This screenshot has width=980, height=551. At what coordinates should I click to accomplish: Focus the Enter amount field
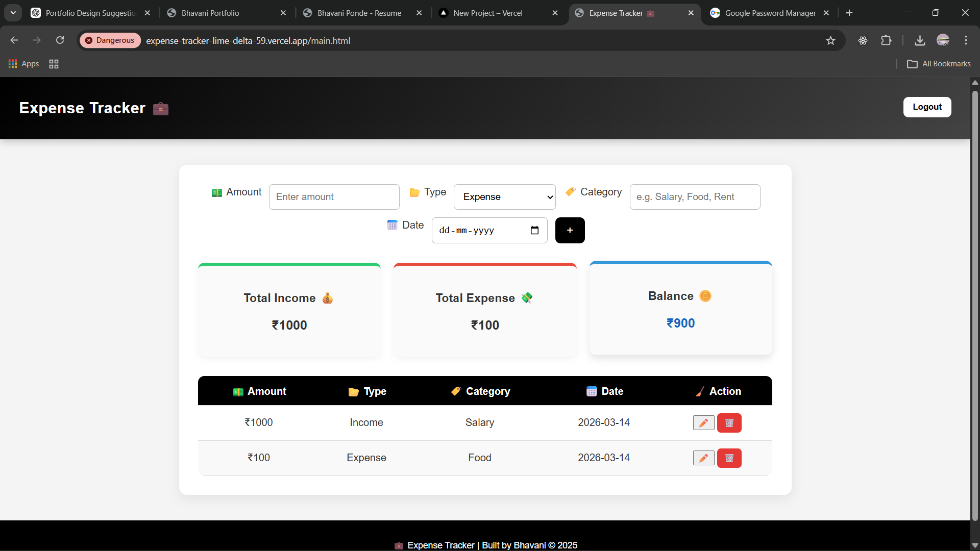click(334, 197)
